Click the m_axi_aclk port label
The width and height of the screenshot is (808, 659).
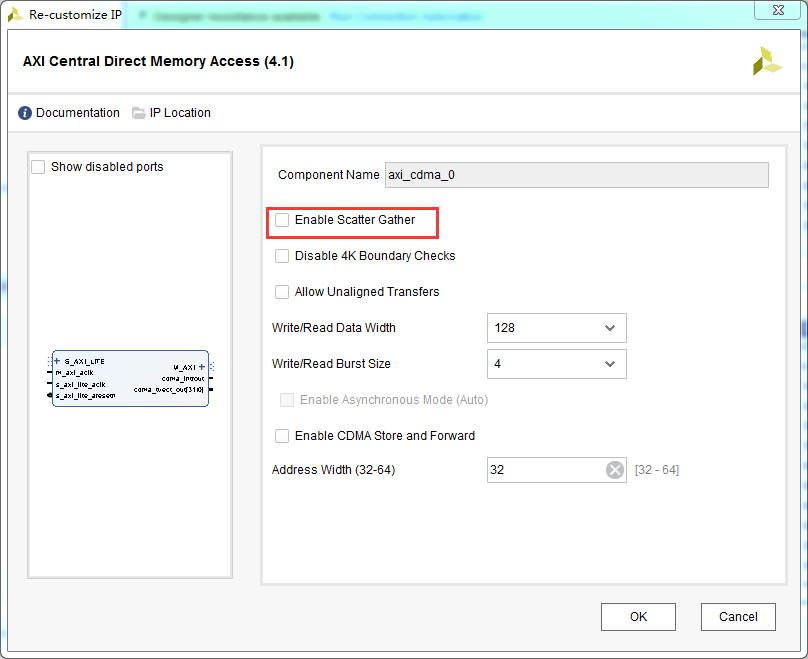click(74, 373)
